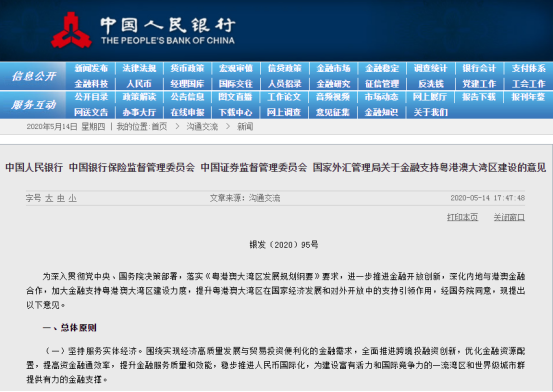Go to 图文直播 page
The image size is (553, 392).
tap(235, 97)
